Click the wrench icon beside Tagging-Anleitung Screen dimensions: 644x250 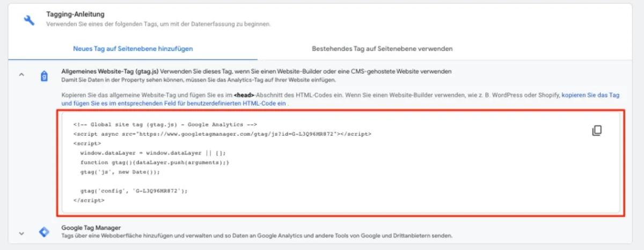[x=29, y=20]
